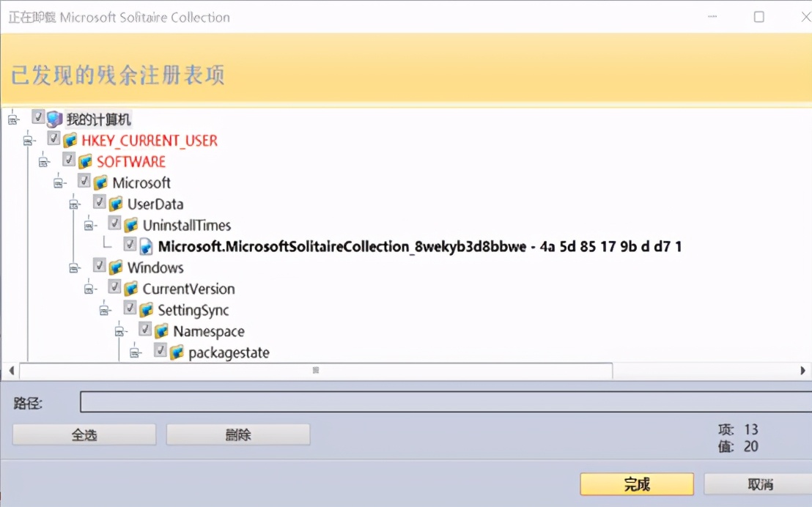Screen dimensions: 812x507
Task: Click the My Computer icon at tree root
Action: coord(53,119)
